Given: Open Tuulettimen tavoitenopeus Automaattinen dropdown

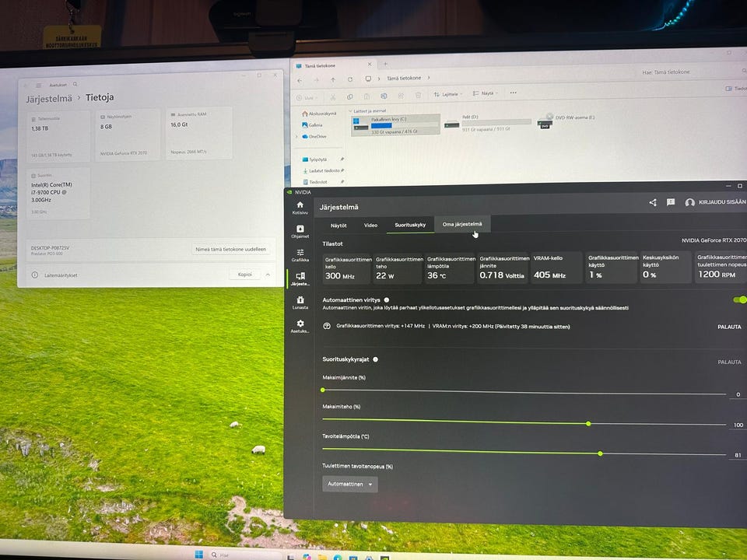Looking at the screenshot, I should pos(350,485).
